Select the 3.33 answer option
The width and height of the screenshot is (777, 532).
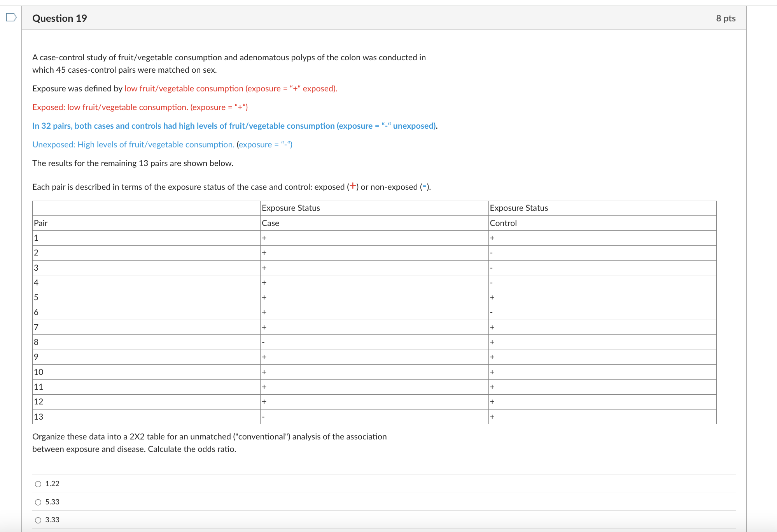tap(37, 520)
